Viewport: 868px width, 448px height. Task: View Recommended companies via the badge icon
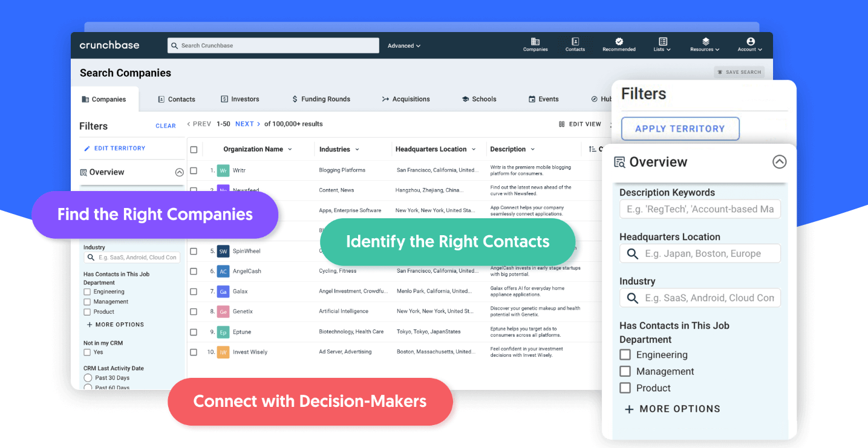click(619, 41)
